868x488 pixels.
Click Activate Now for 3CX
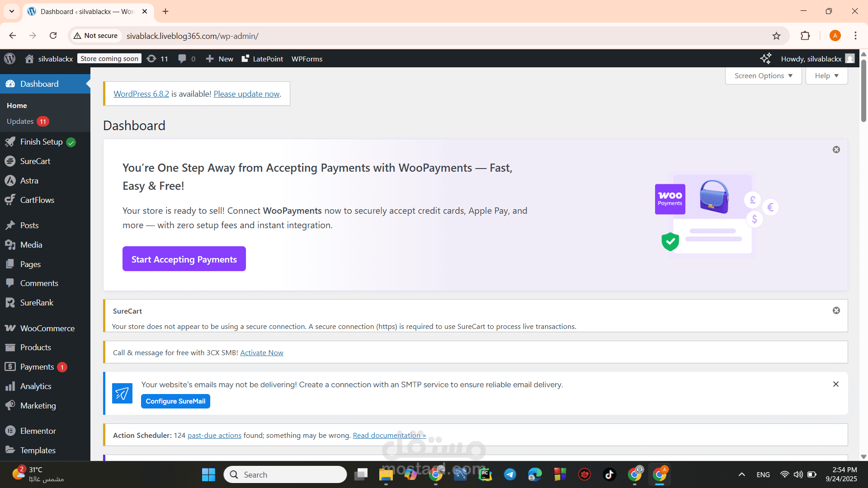262,353
